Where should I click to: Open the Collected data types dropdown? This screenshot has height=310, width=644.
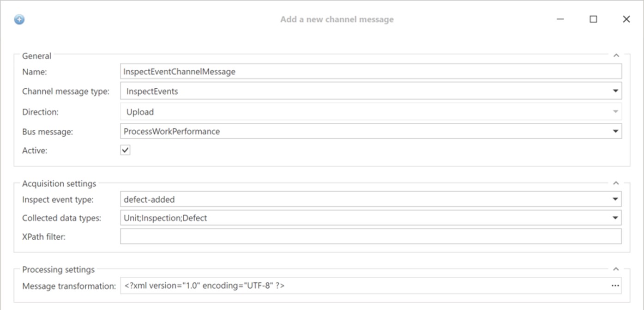pos(615,217)
